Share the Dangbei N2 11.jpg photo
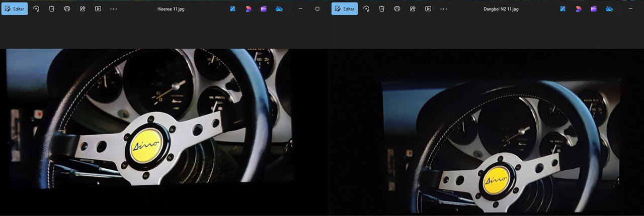Screen dimensions: 644x216 click(413, 9)
